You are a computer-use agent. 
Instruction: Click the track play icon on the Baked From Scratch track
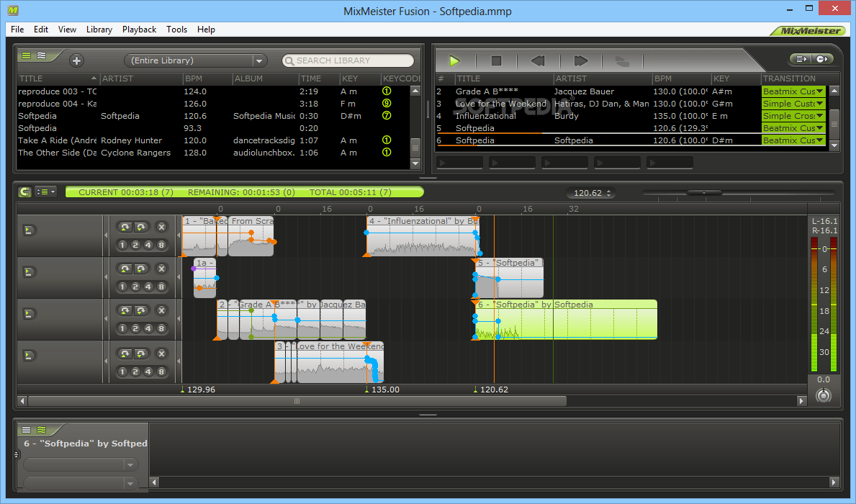coord(29,230)
